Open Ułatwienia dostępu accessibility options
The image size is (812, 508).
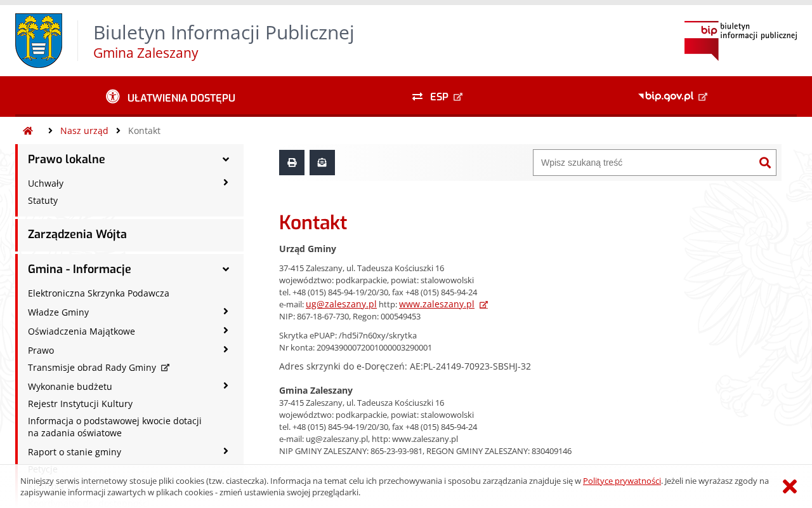(171, 97)
